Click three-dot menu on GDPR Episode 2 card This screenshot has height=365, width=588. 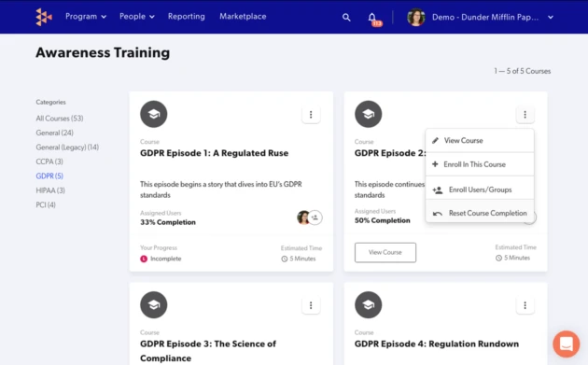pos(525,115)
